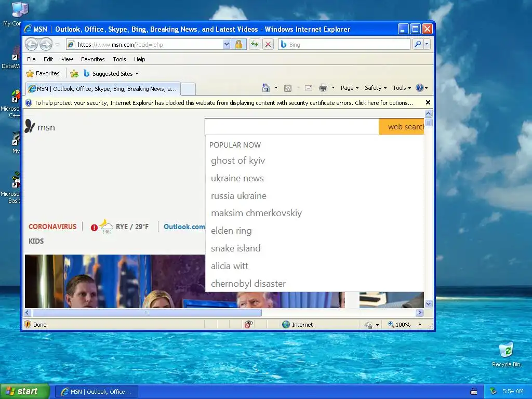Screen dimensions: 532x399
Task: View the security report padlock icon
Action: point(239,45)
